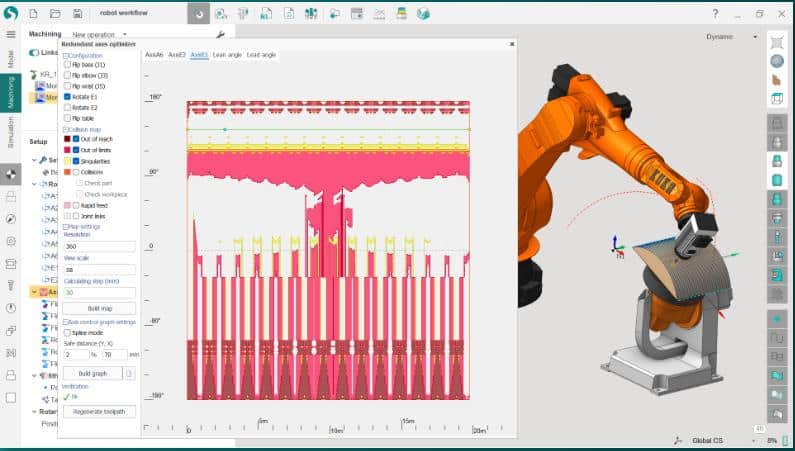
Task: Uncheck the Rotate E1 checkbox
Action: tap(67, 96)
